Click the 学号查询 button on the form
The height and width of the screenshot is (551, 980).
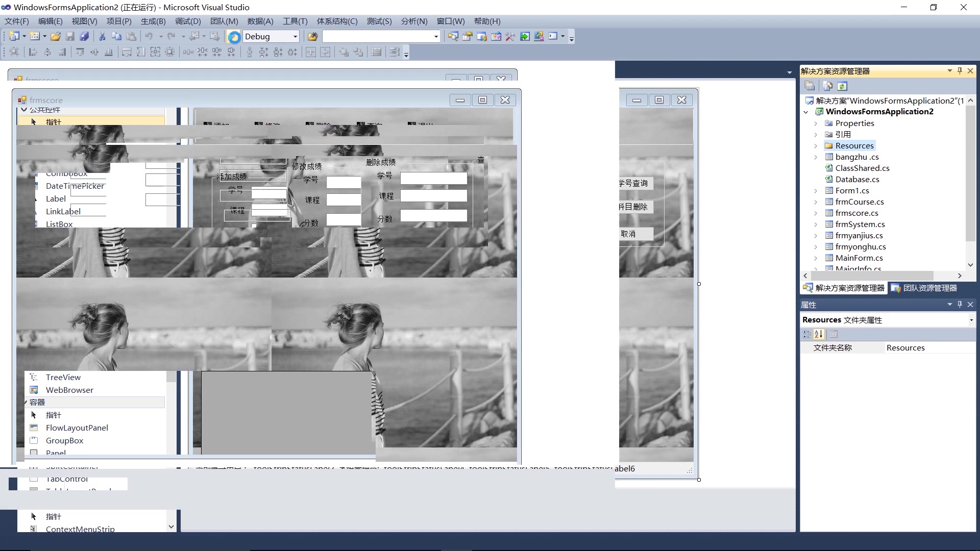(635, 183)
